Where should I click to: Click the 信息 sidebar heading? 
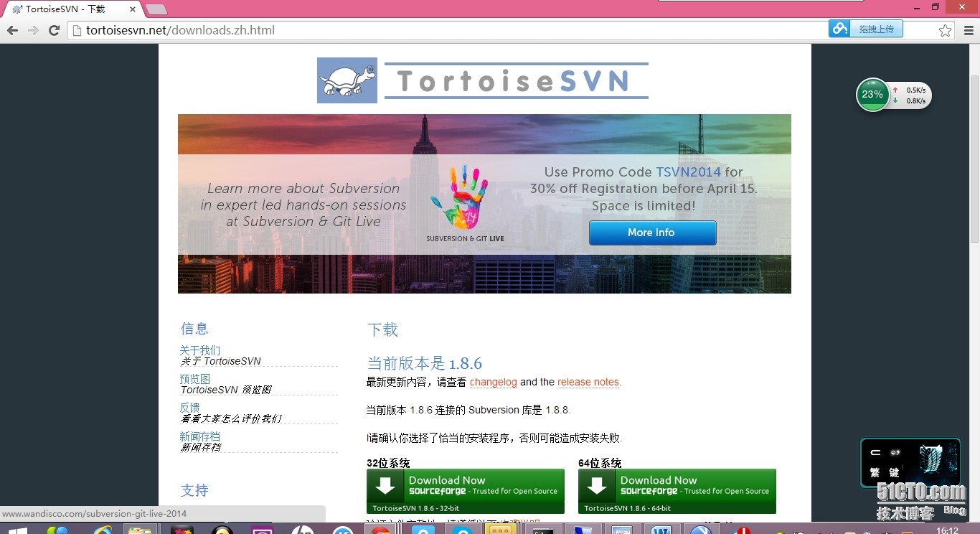(194, 329)
